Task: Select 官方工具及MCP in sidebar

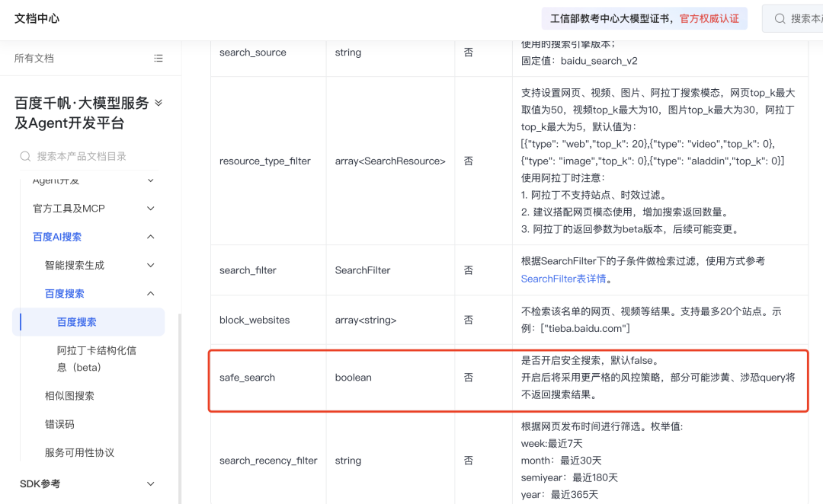Action: 69,208
